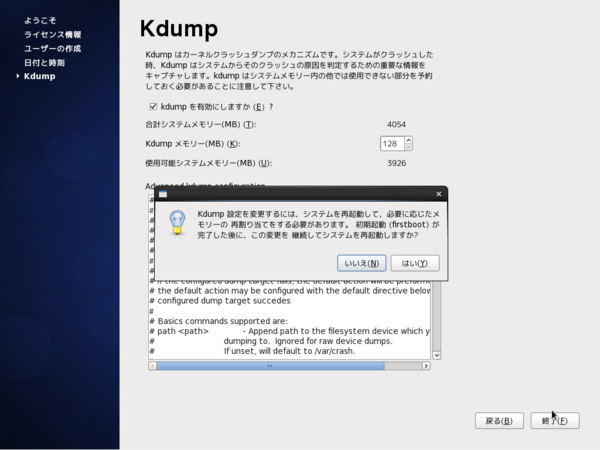Toggle the kdump を有効にしますか checkbox

pos(153,106)
